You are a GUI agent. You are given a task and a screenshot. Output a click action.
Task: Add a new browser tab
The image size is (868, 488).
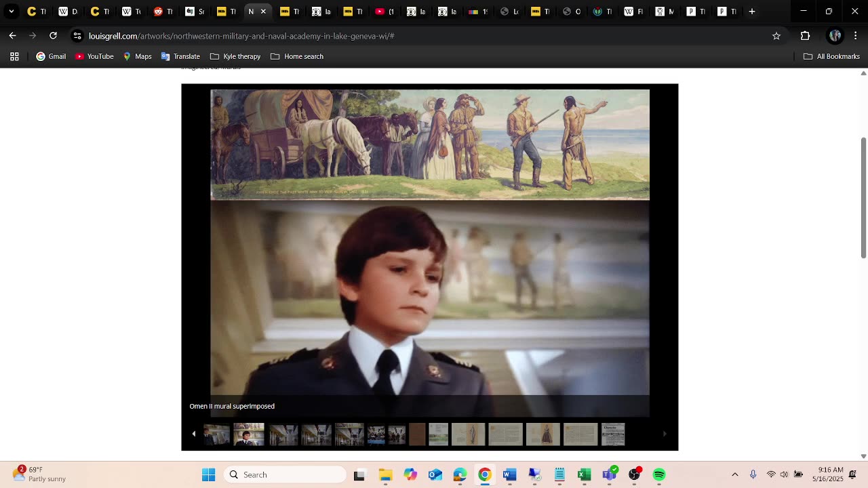(x=751, y=11)
